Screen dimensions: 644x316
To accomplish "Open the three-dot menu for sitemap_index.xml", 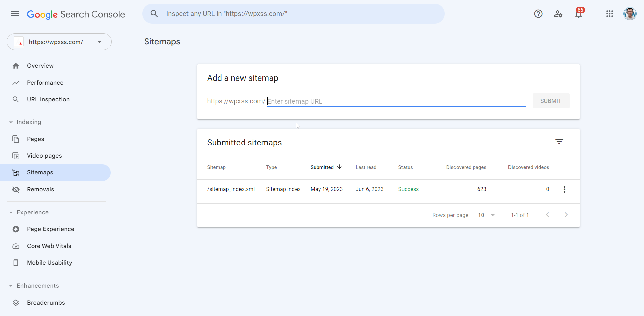I will point(564,189).
